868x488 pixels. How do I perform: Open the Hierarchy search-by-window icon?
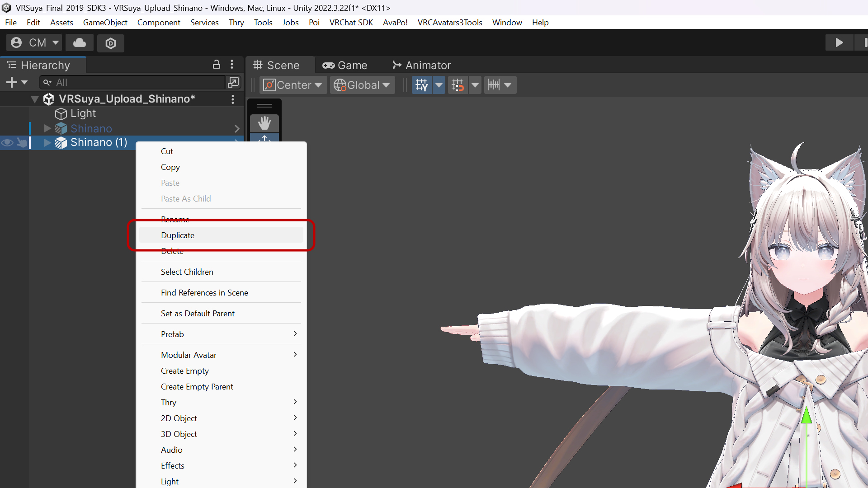(x=233, y=82)
